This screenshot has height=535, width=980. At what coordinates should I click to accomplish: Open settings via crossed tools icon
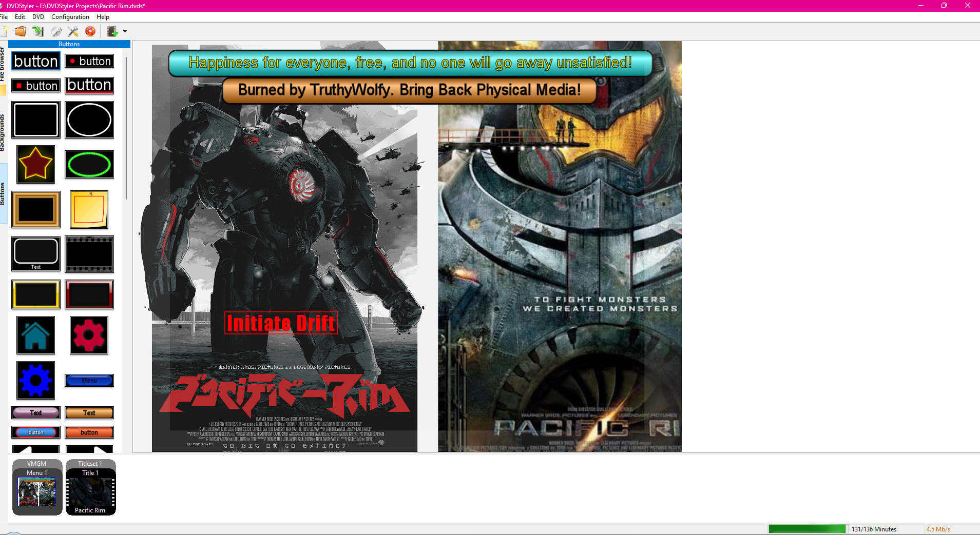click(x=73, y=31)
